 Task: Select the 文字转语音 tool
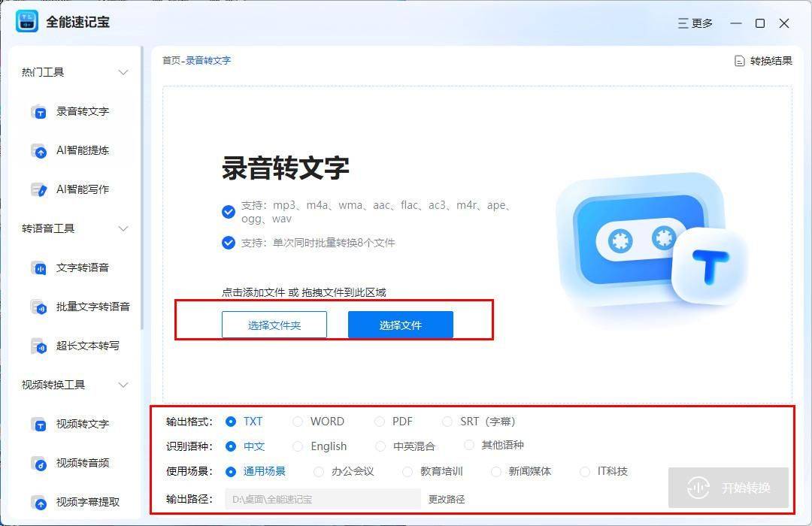[74, 268]
